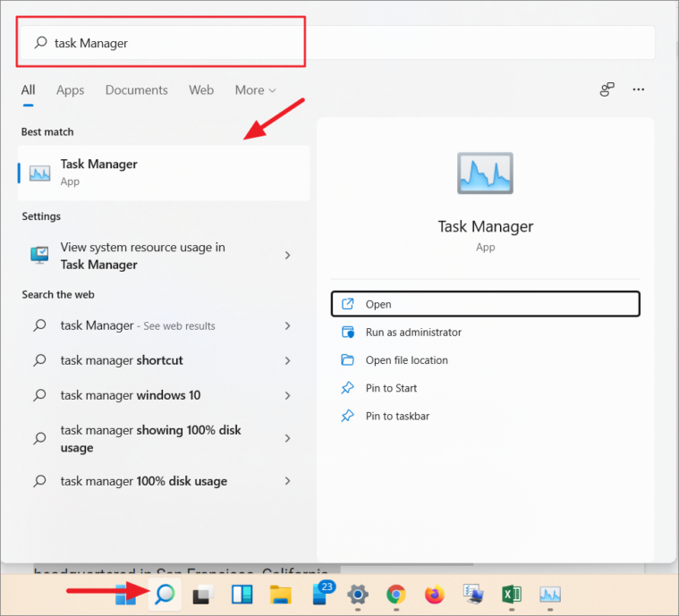This screenshot has width=679, height=616.
Task: Choose Pin to Start
Action: point(486,388)
